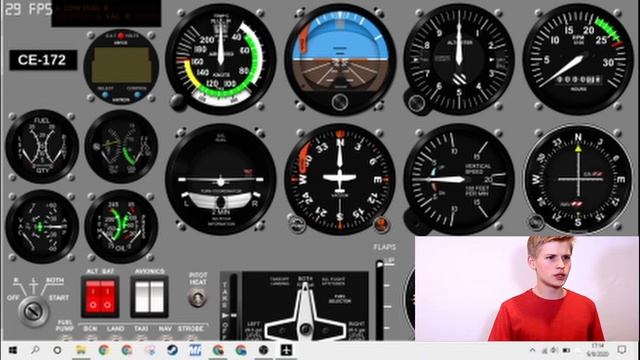
Task: Toggle the left white AVIONICS switch
Action: coord(142,297)
